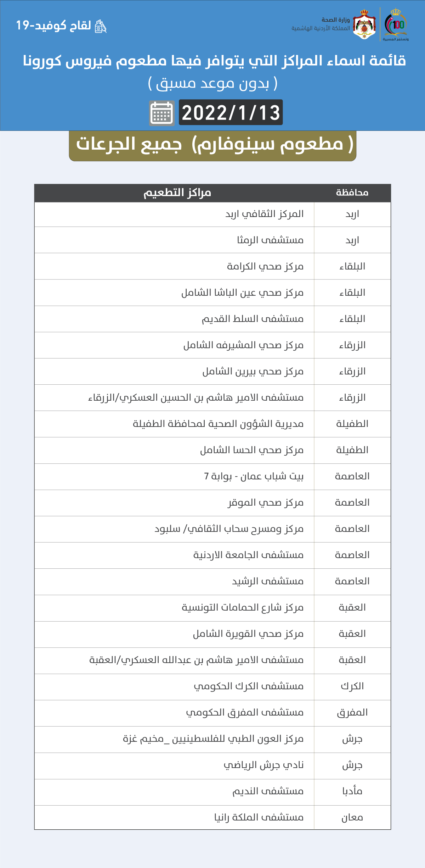Click the مراكز التطعيم column header

pyautogui.click(x=177, y=193)
